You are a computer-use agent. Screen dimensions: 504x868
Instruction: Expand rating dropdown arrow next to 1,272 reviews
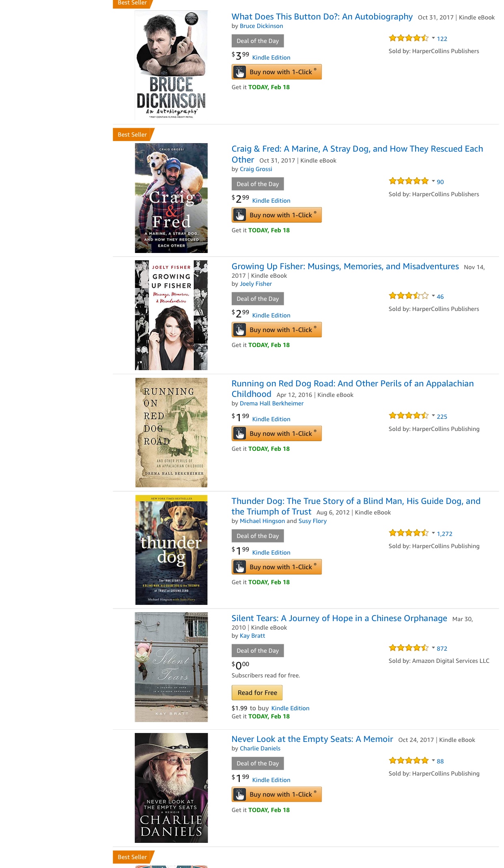point(433,533)
